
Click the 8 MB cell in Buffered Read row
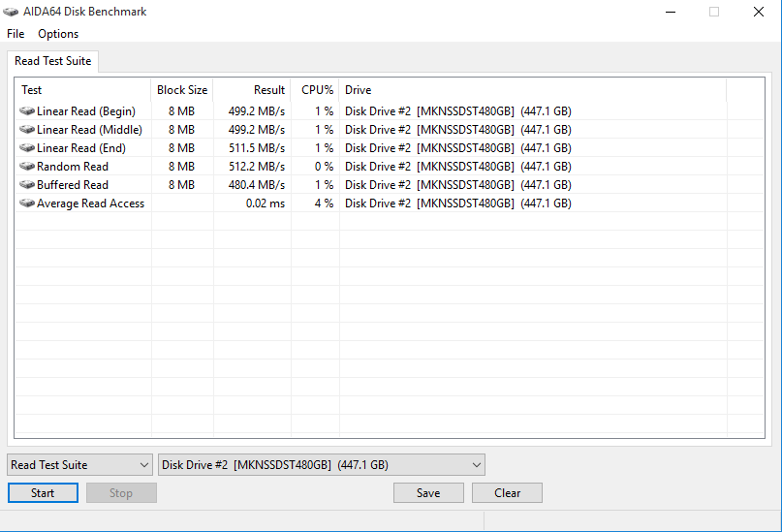pyautogui.click(x=181, y=184)
